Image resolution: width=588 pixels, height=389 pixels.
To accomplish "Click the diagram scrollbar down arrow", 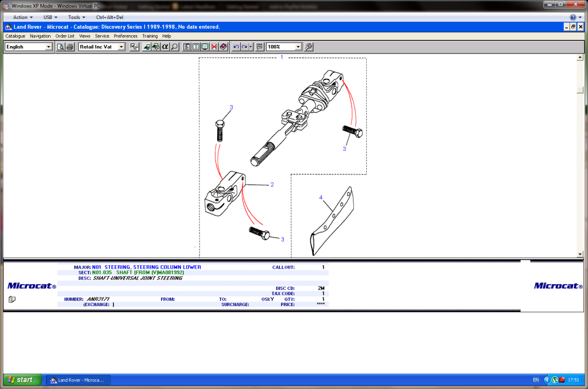I will point(580,254).
